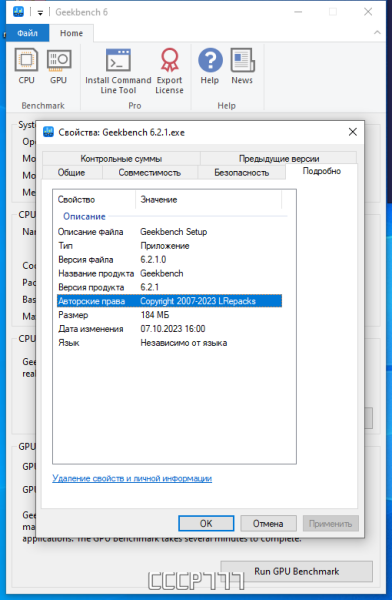392x600 pixels.
Task: Switch to the Home ribbon tab
Action: (71, 33)
